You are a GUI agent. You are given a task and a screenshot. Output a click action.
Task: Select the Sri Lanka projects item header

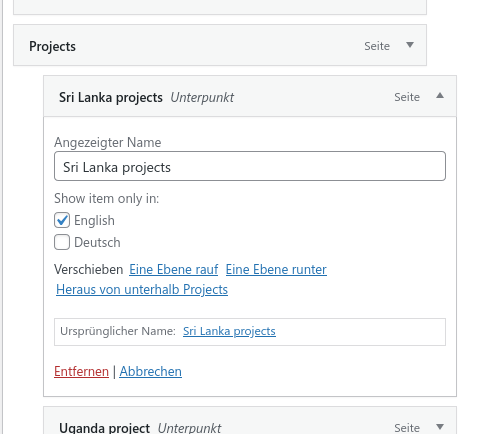click(250, 96)
